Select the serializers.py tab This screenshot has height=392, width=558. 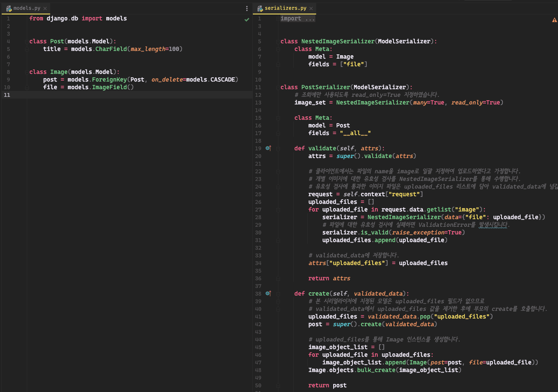pyautogui.click(x=285, y=8)
